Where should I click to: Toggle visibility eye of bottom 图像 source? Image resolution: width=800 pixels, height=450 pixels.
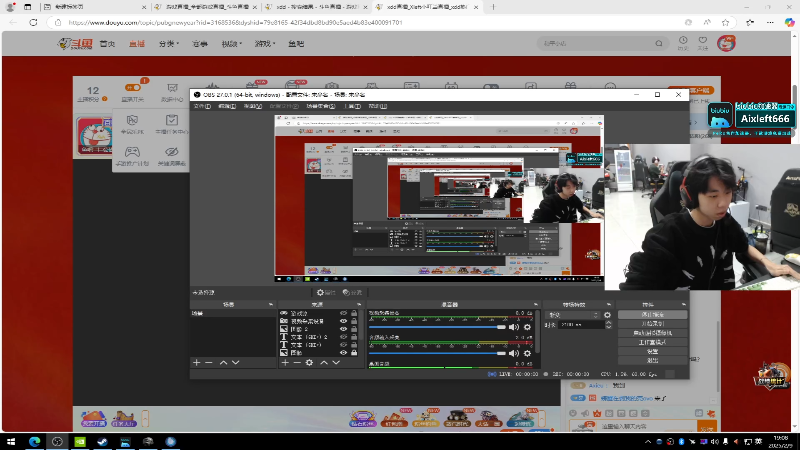[343, 353]
